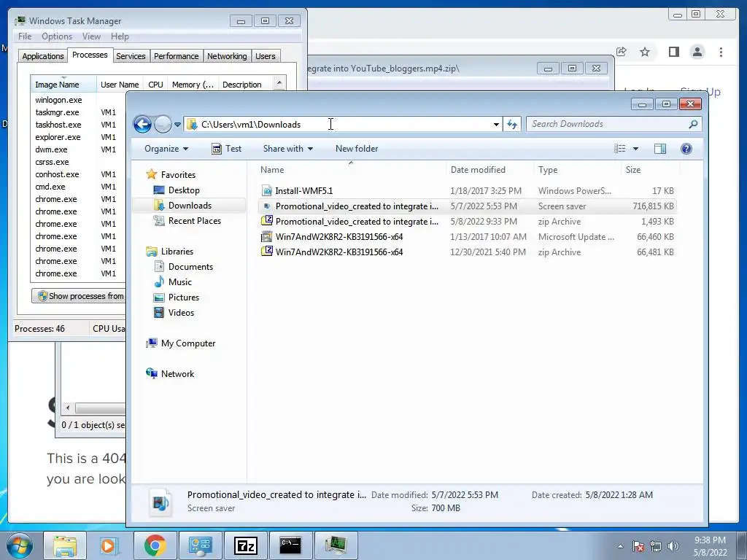
Task: Select Install-WMF5.1 PowerShell file icon
Action: tap(267, 191)
